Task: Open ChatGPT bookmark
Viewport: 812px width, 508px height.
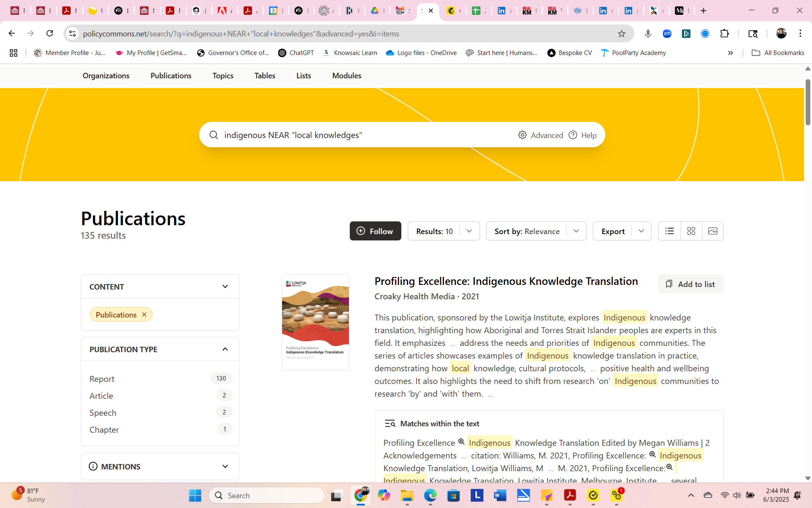Action: point(296,53)
